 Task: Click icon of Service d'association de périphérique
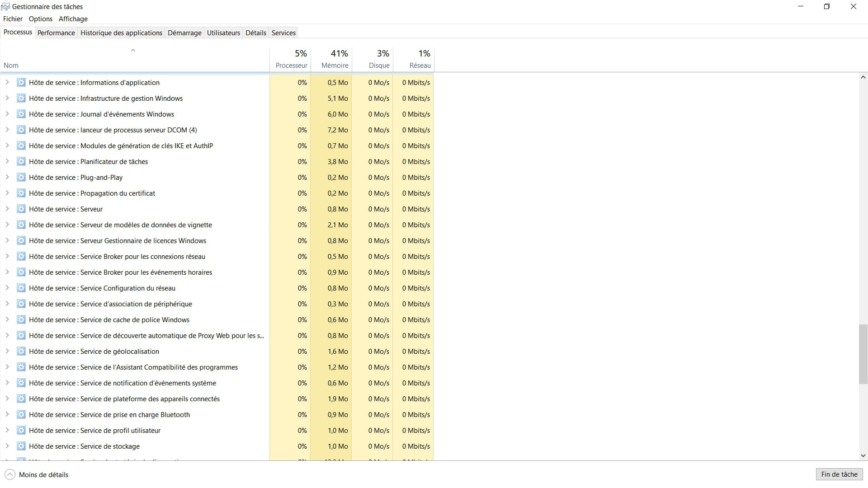tap(21, 304)
